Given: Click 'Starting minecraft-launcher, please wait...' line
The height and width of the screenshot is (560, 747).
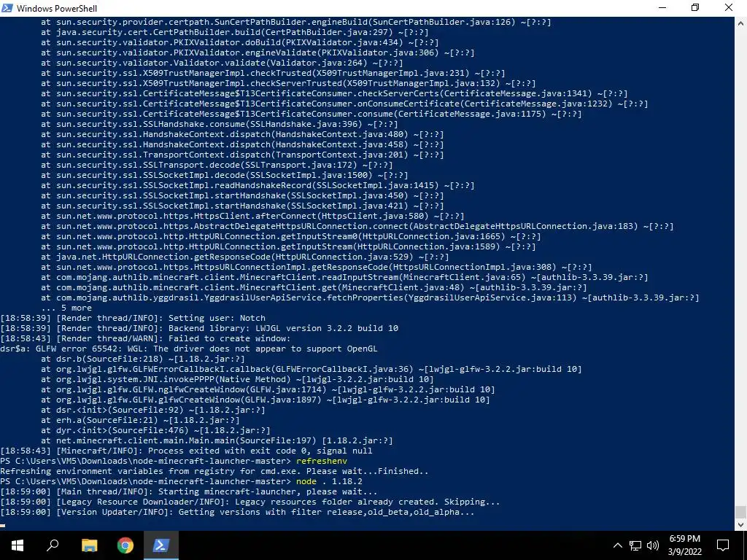Looking at the screenshot, I should [189, 491].
